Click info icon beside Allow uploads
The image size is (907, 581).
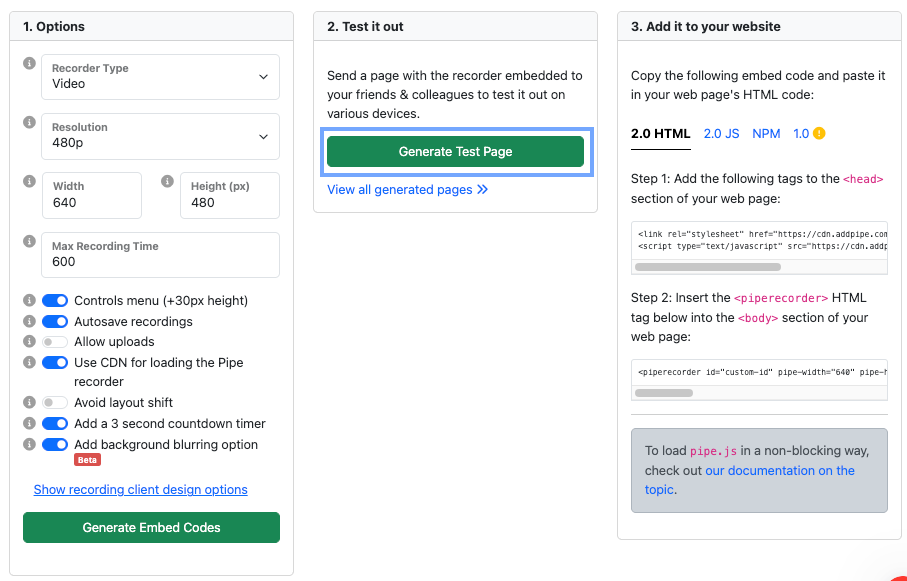[x=29, y=341]
